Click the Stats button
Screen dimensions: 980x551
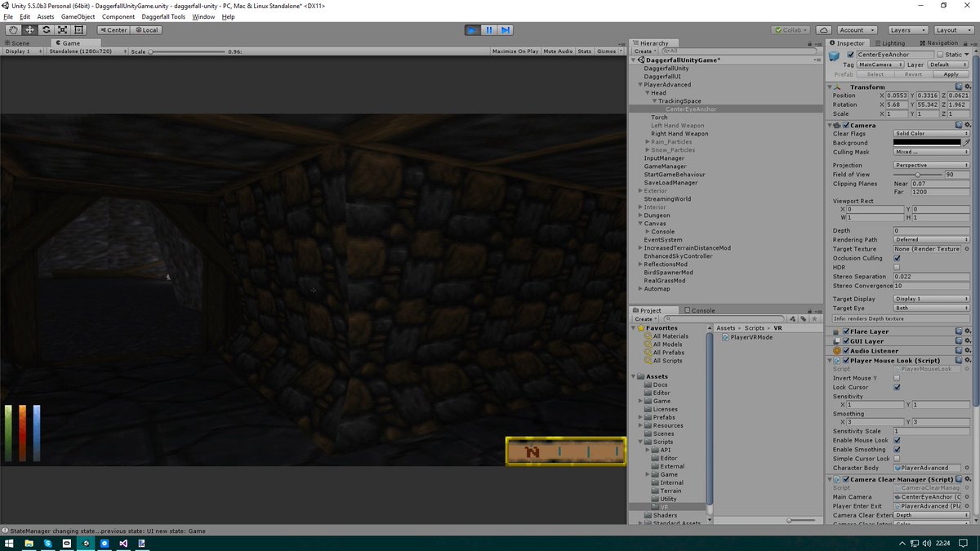[585, 51]
